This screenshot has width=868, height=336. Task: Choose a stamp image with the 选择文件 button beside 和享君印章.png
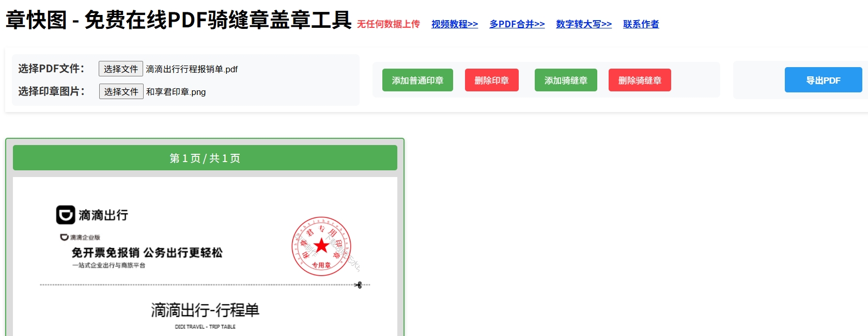coord(121,91)
